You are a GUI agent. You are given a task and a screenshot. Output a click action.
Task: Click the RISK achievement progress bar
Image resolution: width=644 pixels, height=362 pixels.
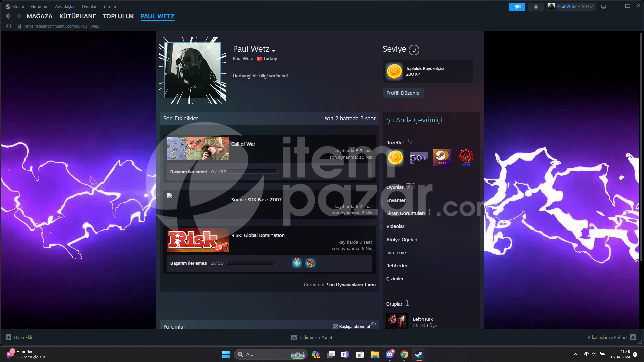point(250,263)
